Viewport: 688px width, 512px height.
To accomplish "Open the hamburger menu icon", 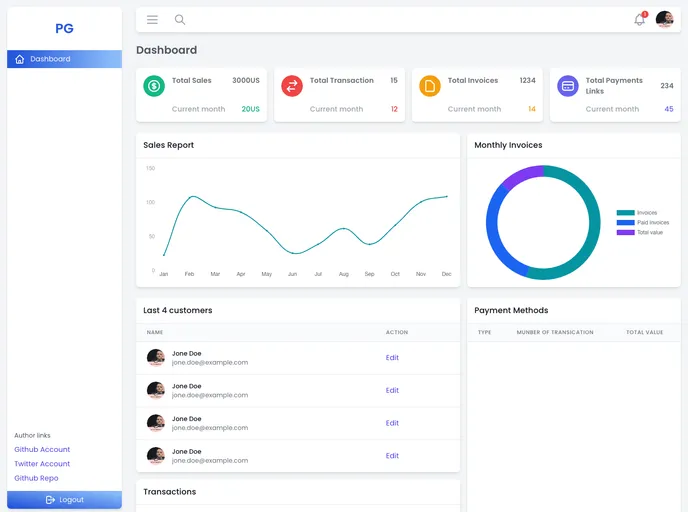I will point(152,19).
